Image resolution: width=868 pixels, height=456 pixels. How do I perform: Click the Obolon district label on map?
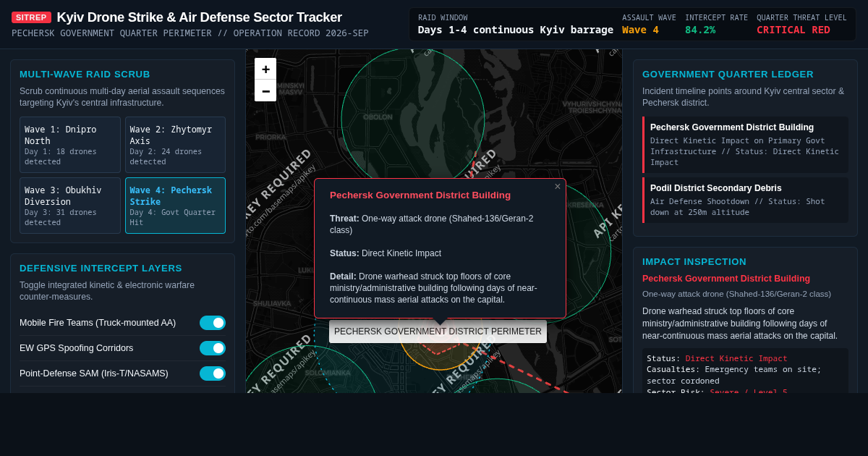[x=378, y=117]
